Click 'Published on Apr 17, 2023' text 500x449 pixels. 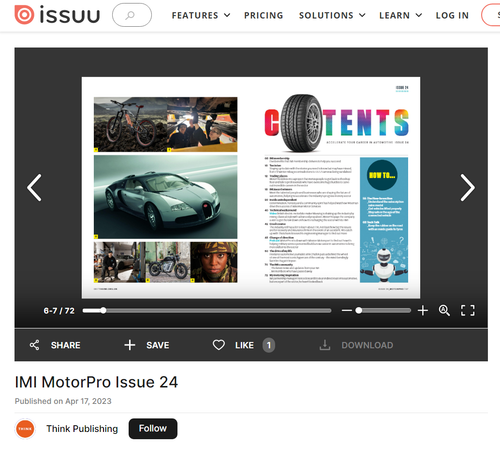(x=63, y=401)
